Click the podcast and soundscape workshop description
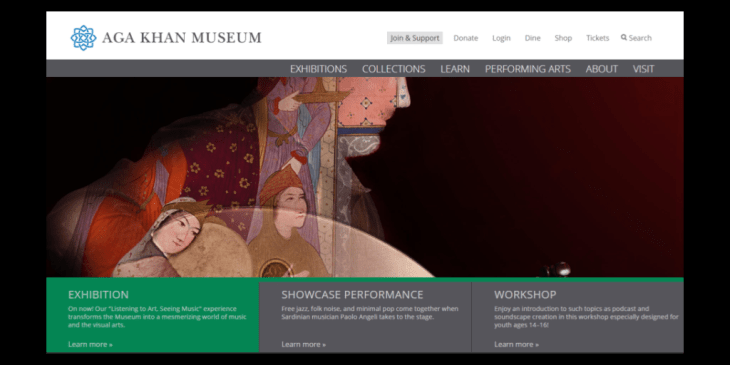The image size is (730, 365). pyautogui.click(x=586, y=317)
